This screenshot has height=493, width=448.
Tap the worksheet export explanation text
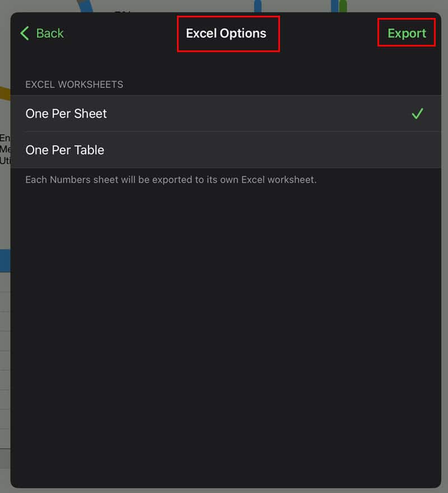pyautogui.click(x=169, y=179)
